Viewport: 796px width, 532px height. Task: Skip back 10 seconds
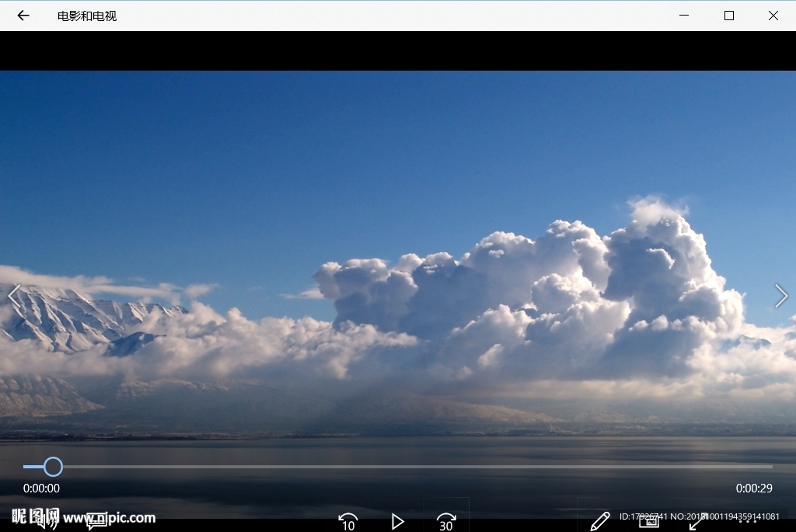(348, 523)
